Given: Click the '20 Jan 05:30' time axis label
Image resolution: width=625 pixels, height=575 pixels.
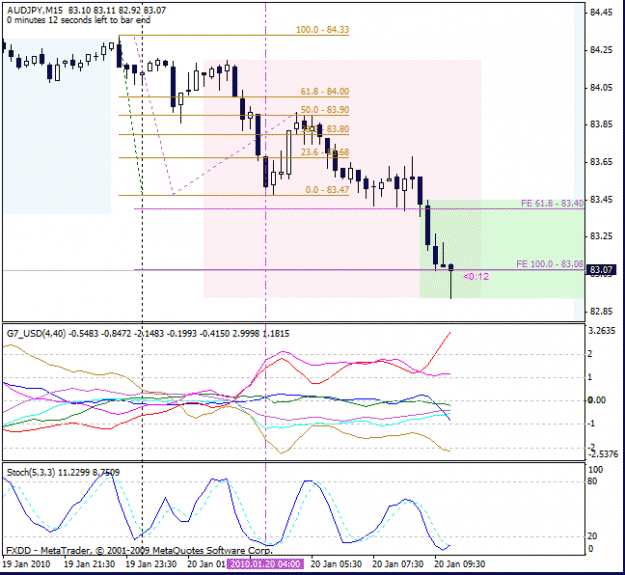Looking at the screenshot, I should [336, 564].
